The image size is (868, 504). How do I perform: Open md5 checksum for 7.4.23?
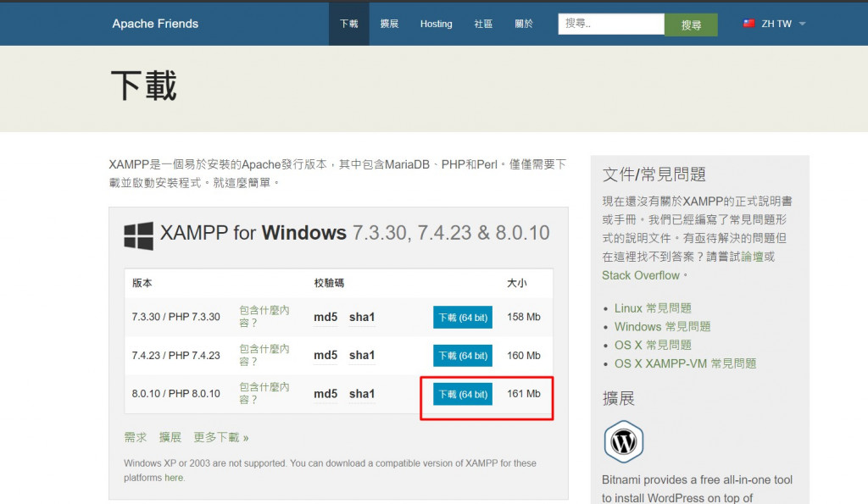(x=325, y=355)
